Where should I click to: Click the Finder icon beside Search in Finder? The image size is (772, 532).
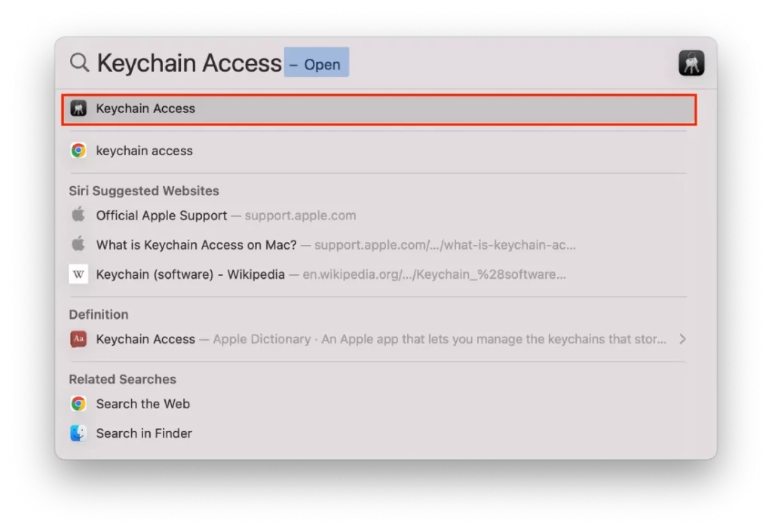[78, 433]
